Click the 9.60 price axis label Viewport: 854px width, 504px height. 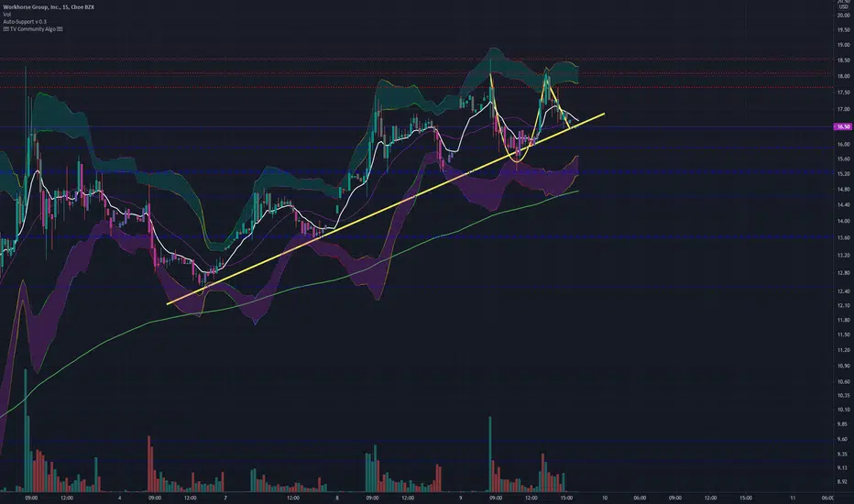coord(843,439)
